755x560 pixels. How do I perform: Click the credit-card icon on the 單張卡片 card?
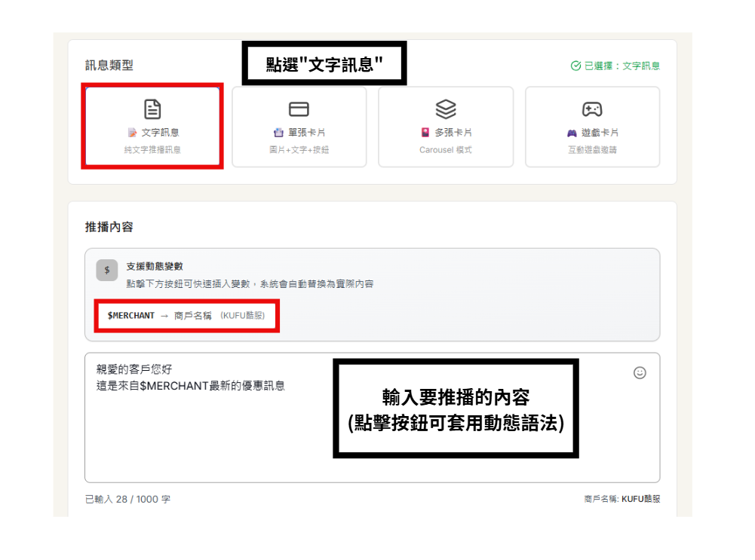coord(299,109)
